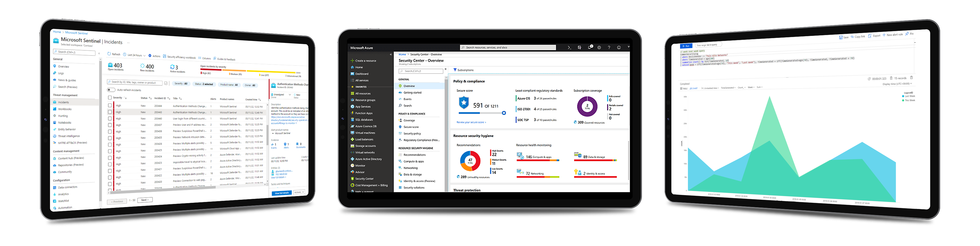Open the Owner : All filter
This screenshot has height=246, width=980.
(250, 85)
